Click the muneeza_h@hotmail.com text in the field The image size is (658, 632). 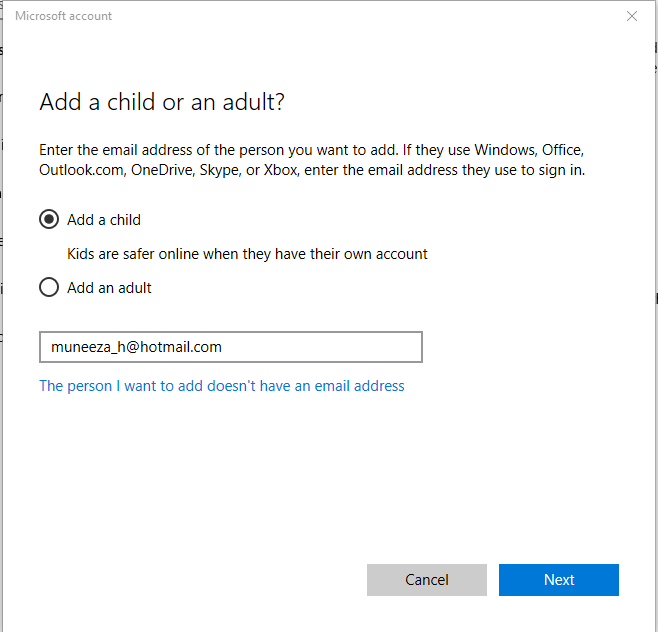tap(136, 347)
